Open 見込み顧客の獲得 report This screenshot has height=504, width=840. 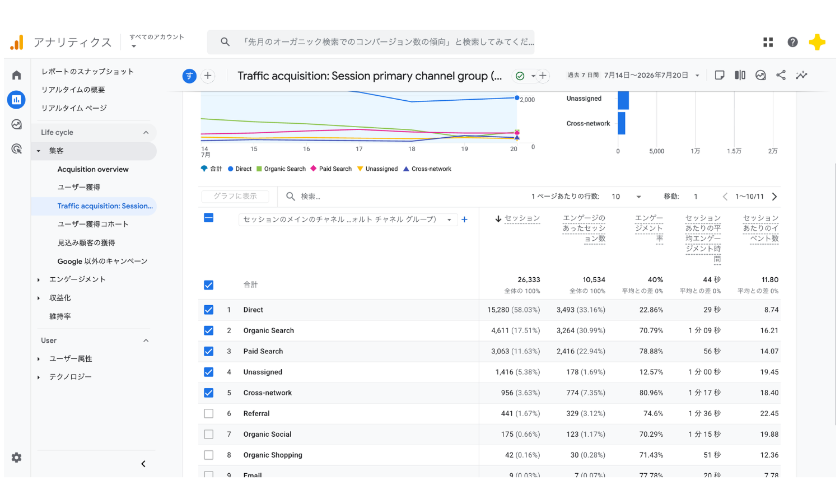[86, 242]
